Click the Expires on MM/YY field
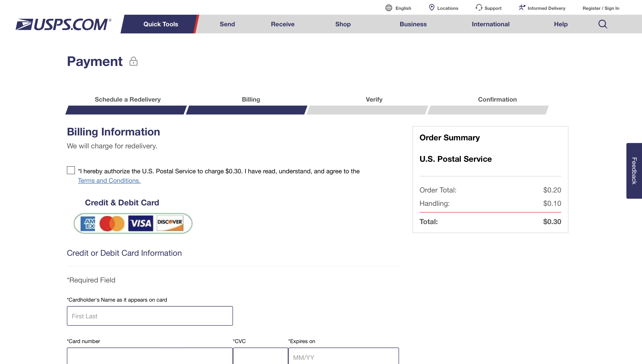Viewport: 642px width, 364px height. click(343, 357)
